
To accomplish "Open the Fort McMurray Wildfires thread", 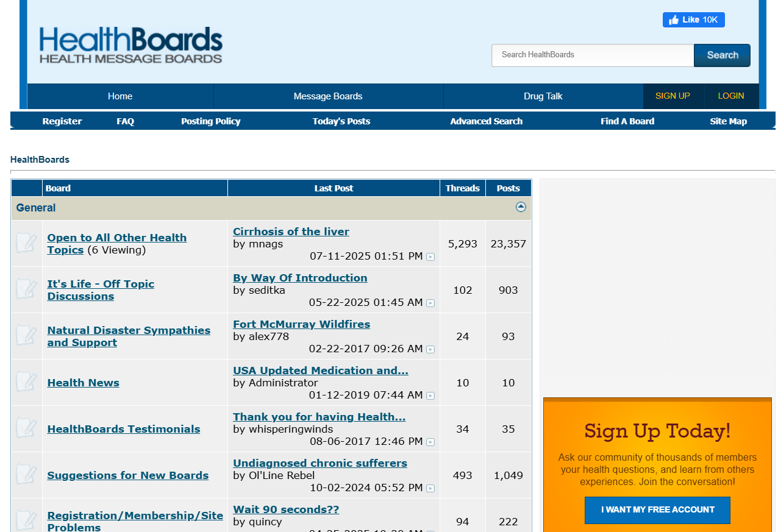I will coord(301,324).
